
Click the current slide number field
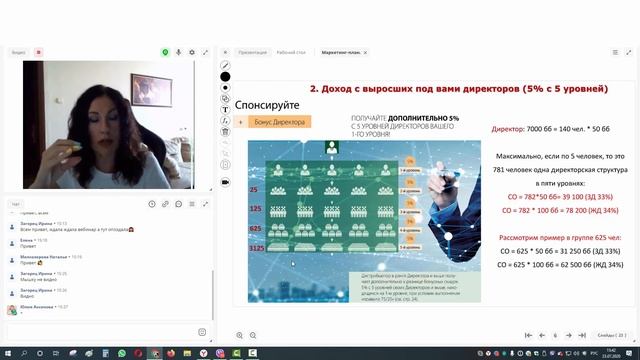coord(555,335)
